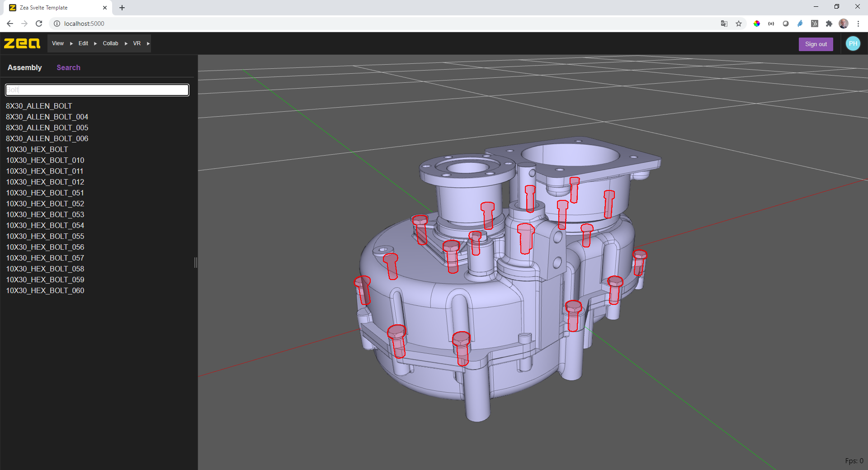Image resolution: width=868 pixels, height=470 pixels.
Task: Select 10X30_HEX_BOLT_056 in the results
Action: coord(45,247)
